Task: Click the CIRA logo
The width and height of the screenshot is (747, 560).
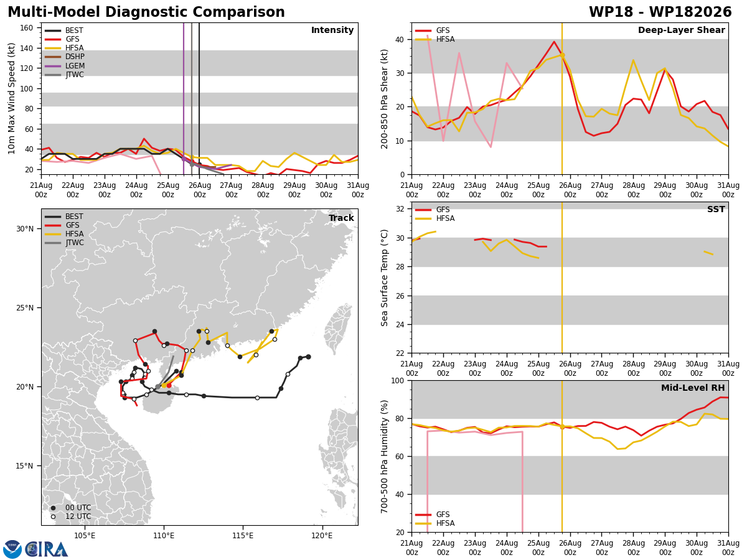Action: coord(47,549)
